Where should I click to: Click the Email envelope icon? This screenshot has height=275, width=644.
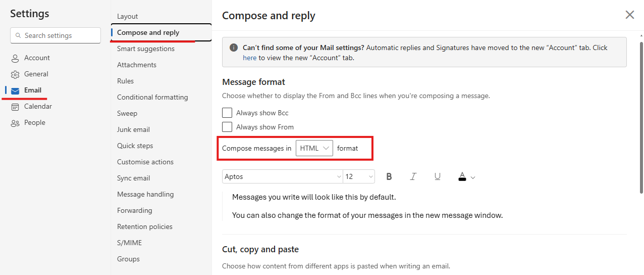click(x=15, y=90)
